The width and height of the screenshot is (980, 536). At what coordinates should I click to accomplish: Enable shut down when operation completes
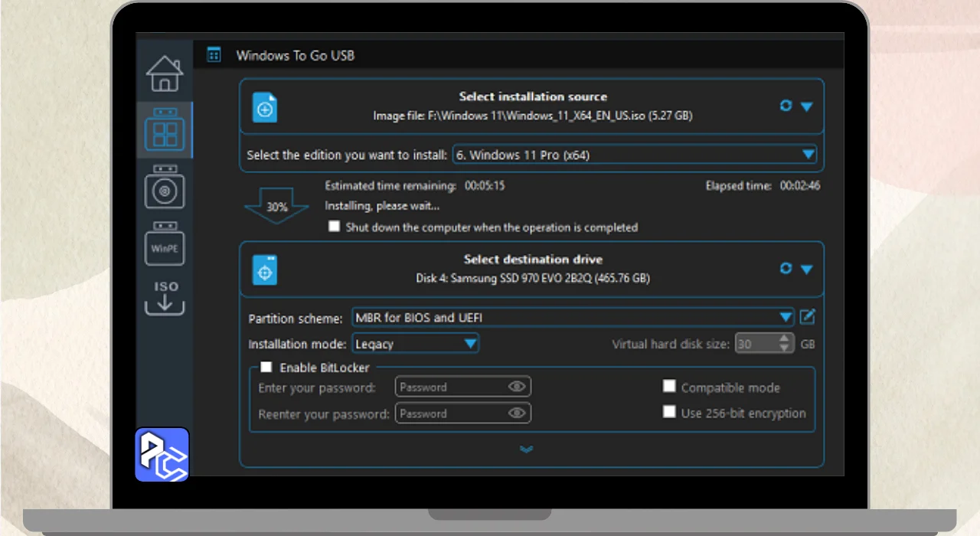(x=334, y=227)
